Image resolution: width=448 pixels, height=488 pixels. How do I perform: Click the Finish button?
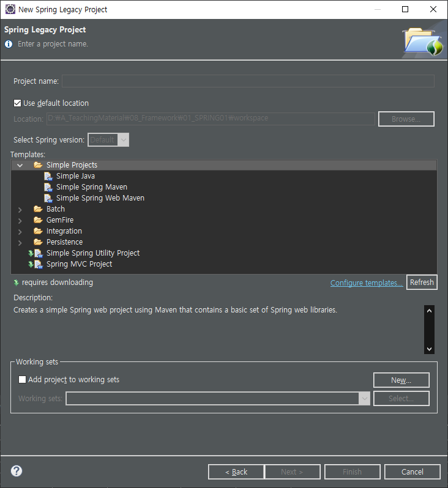point(353,472)
